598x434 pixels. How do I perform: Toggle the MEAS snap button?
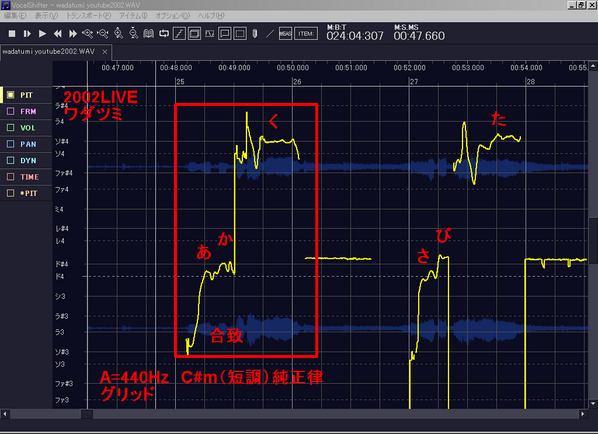click(x=285, y=34)
